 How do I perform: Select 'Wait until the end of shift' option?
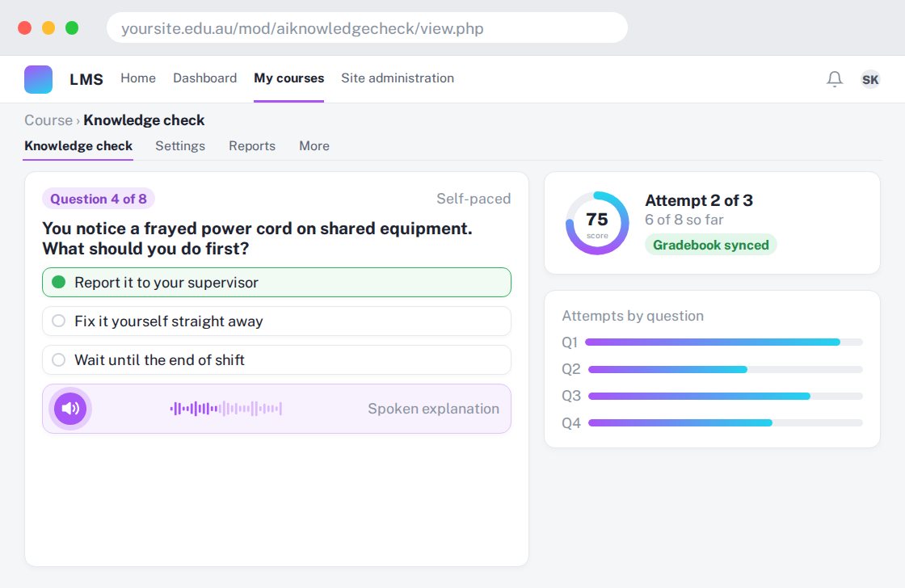[276, 359]
